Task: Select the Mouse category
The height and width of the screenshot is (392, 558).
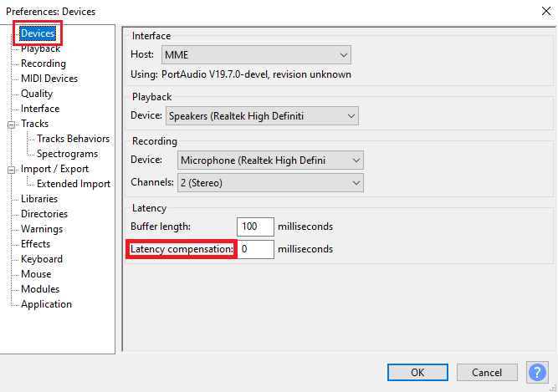Action: pos(36,274)
